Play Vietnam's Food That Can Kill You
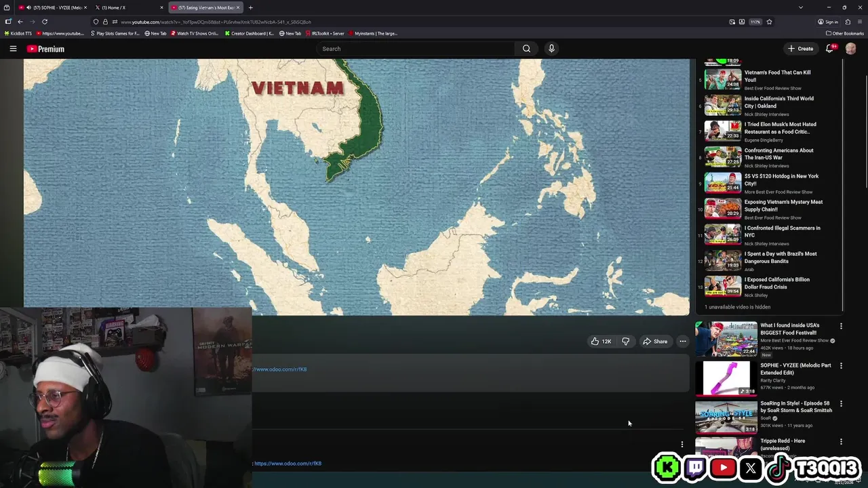This screenshot has height=488, width=868. [x=723, y=79]
